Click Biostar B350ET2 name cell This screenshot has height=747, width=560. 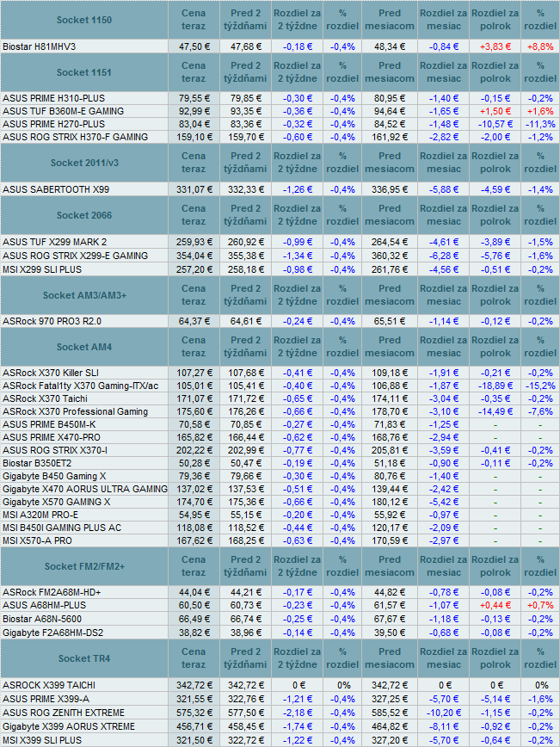coord(37,463)
